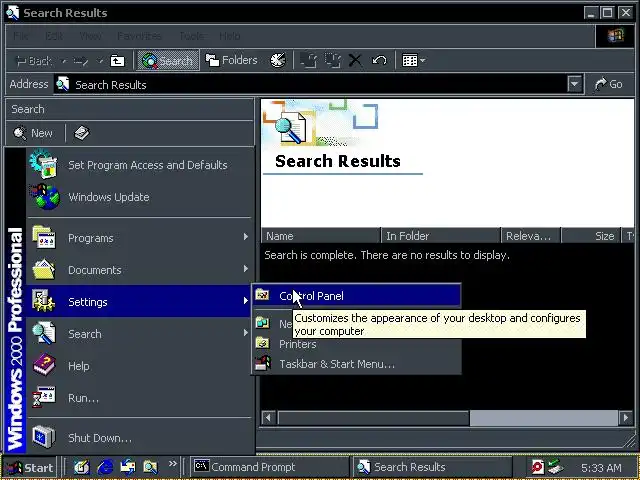
Task: Show the Folders pane
Action: [232, 60]
